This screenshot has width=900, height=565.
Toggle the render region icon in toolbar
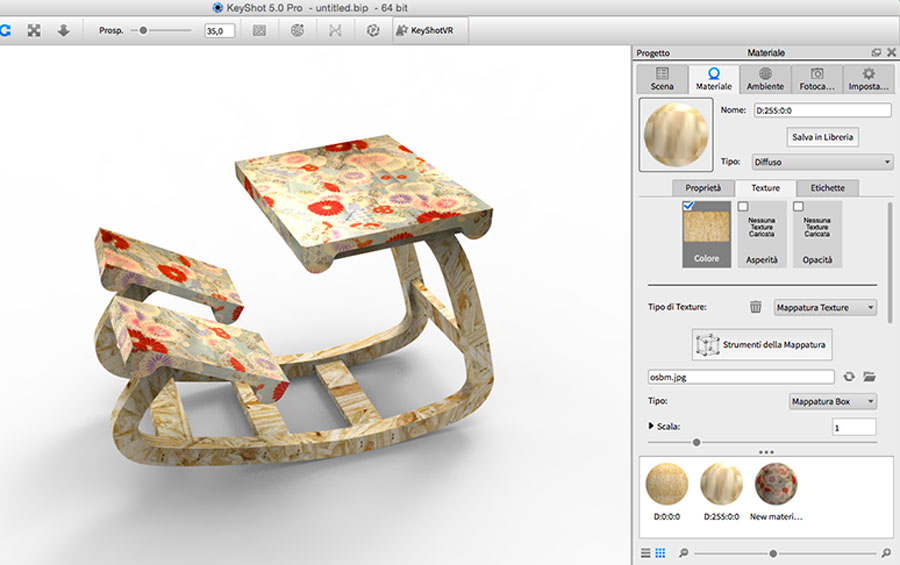pos(259,30)
